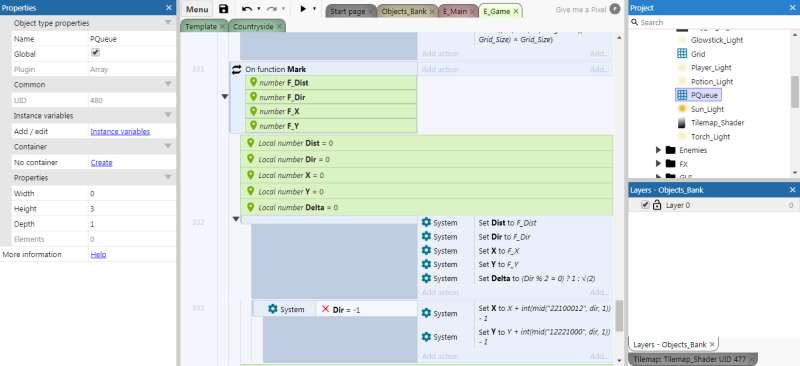Toggle Layer 0 visibility checkbox
This screenshot has width=800, height=366.
[x=645, y=205]
